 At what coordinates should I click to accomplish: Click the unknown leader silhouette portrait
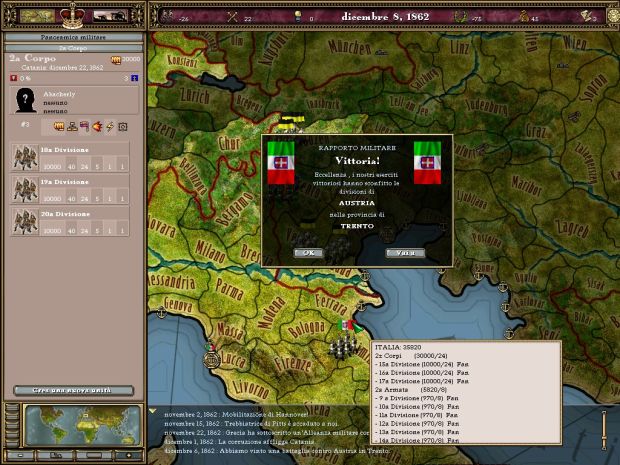[x=26, y=100]
